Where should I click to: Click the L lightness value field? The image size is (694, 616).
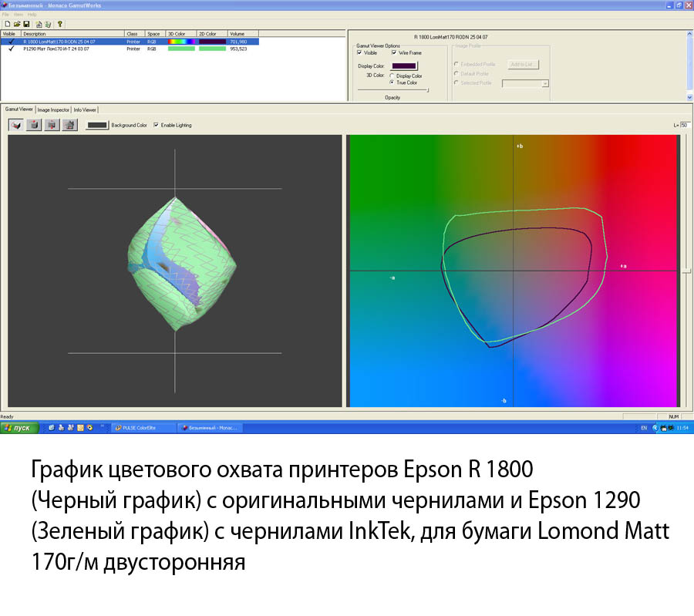tap(686, 125)
